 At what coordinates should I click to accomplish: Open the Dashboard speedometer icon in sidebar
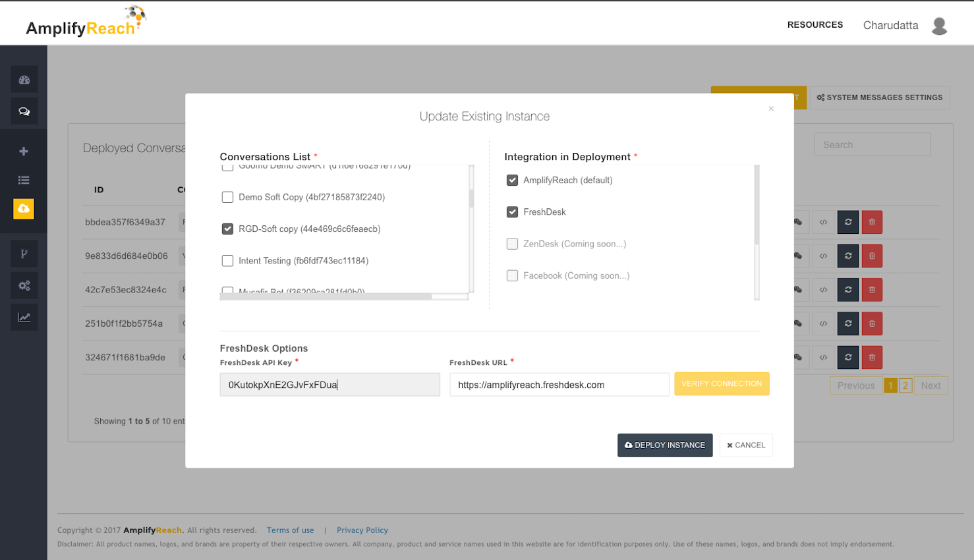pos(24,79)
